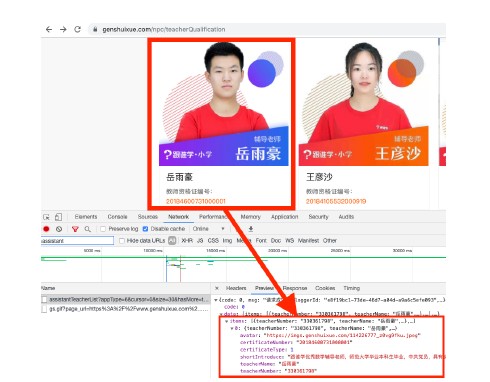Switch to the Console tab
490x382 pixels.
(x=117, y=217)
